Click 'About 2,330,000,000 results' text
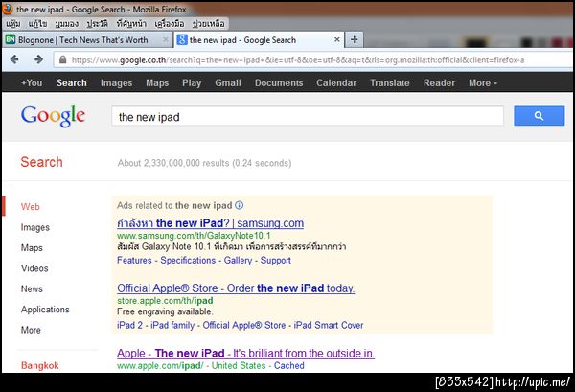This screenshot has height=392, width=575. (173, 163)
